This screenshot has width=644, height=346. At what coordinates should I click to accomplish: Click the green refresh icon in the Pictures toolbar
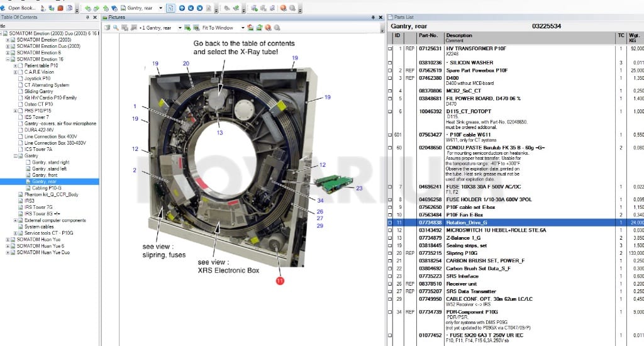click(259, 28)
